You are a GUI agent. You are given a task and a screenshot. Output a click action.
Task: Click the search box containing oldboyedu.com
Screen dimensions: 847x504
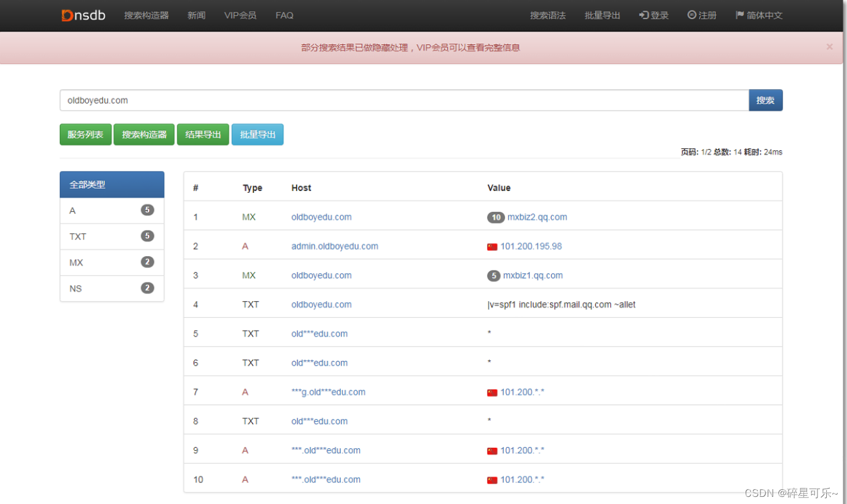tap(404, 101)
